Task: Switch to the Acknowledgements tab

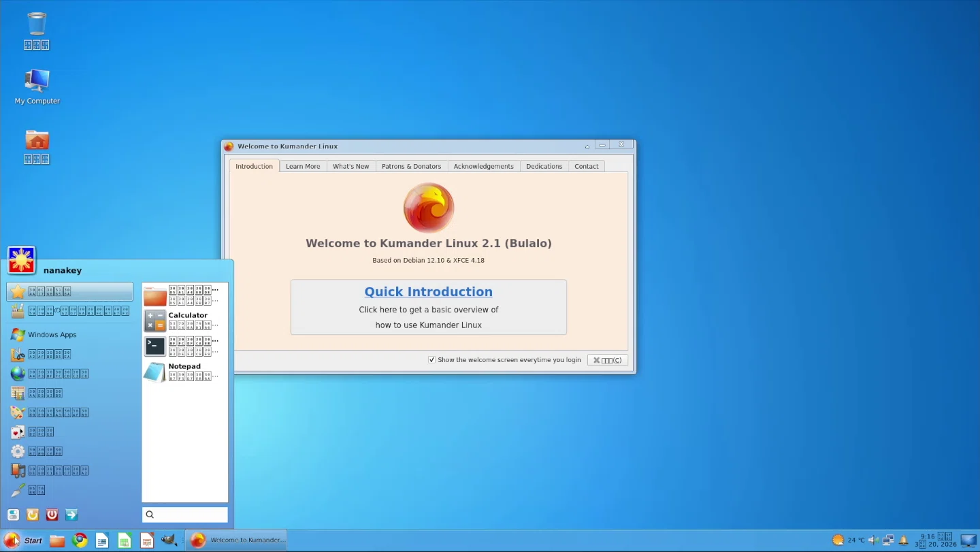Action: (x=483, y=166)
